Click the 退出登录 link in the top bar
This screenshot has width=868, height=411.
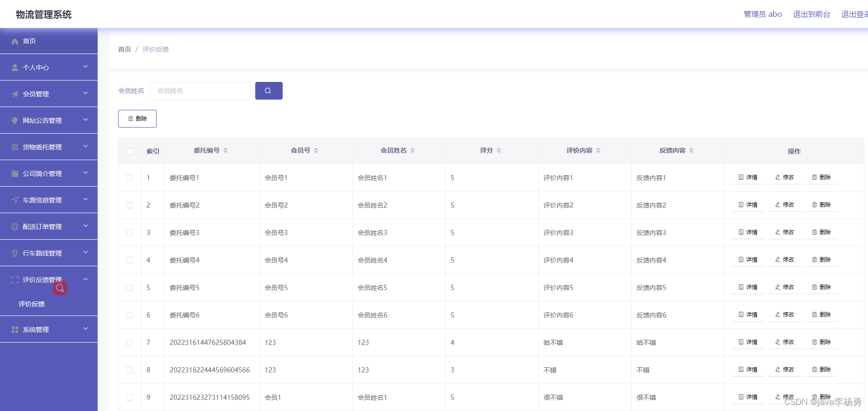pyautogui.click(x=855, y=14)
